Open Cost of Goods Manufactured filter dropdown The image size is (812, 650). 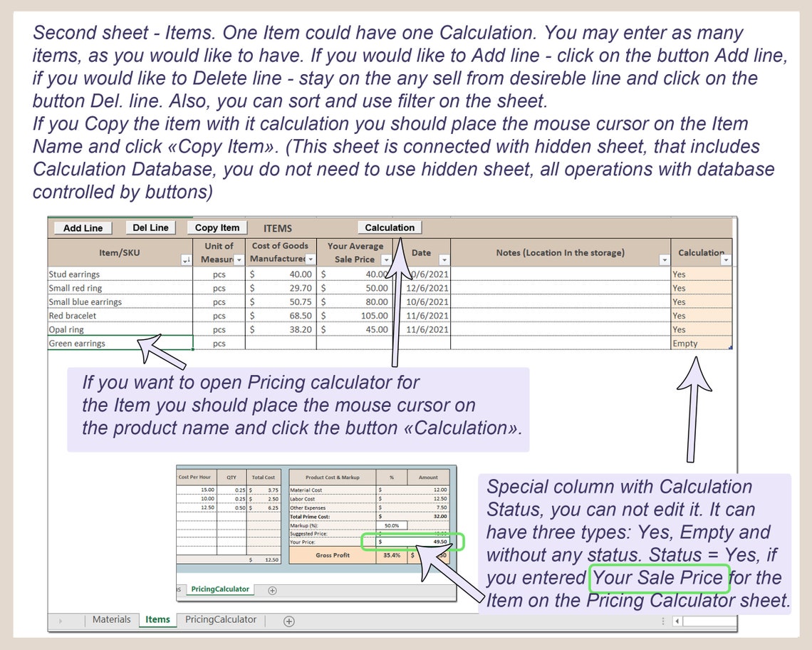tap(309, 261)
